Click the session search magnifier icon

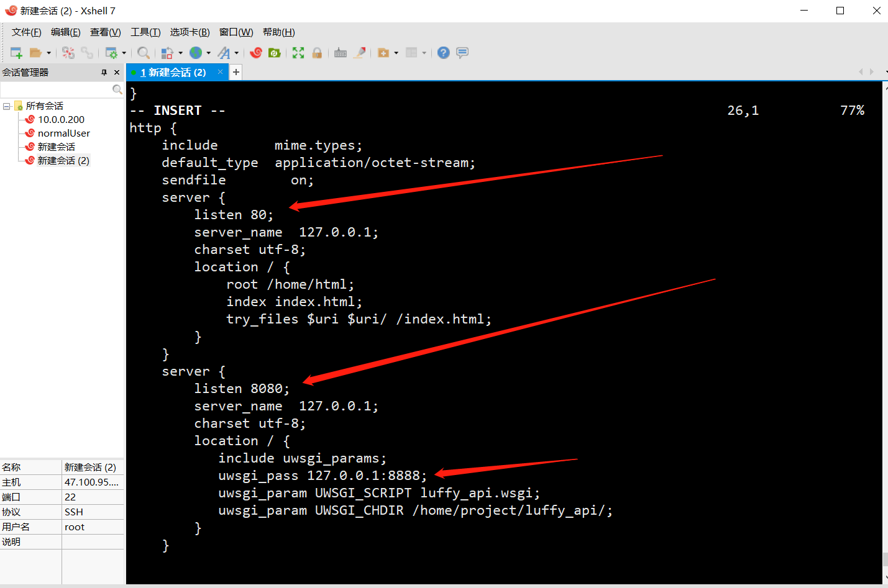click(117, 90)
